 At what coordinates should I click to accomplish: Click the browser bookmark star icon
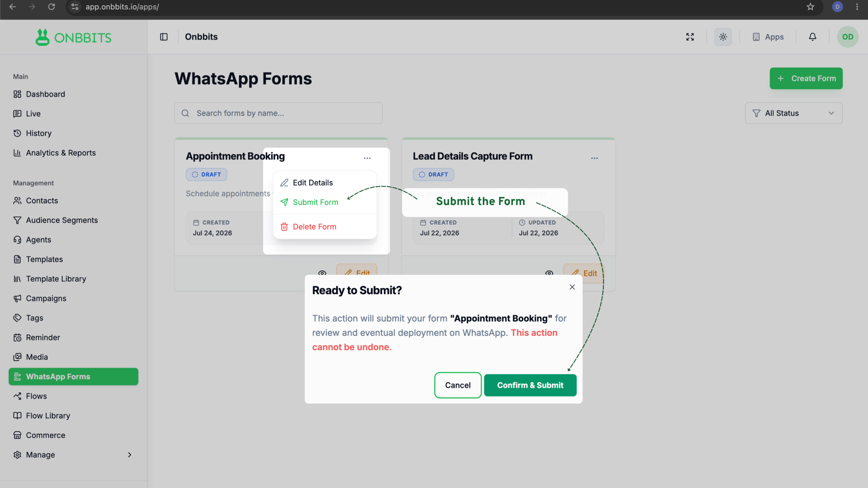tap(810, 7)
